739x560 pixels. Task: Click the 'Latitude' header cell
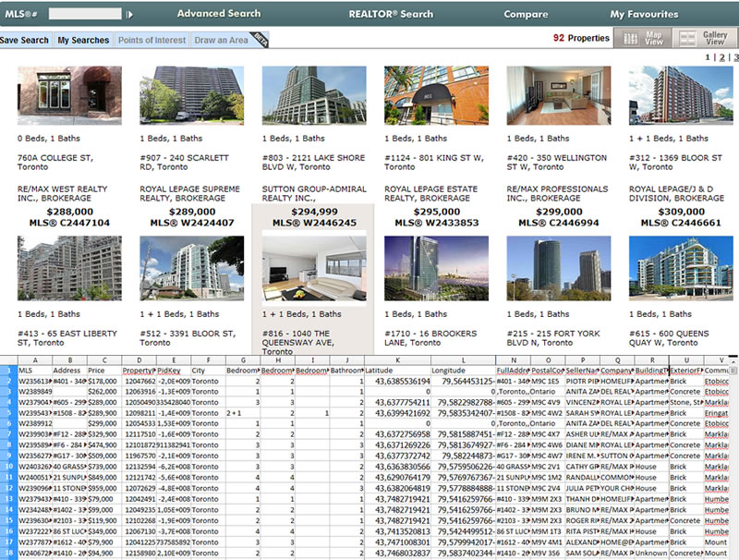[x=397, y=371]
